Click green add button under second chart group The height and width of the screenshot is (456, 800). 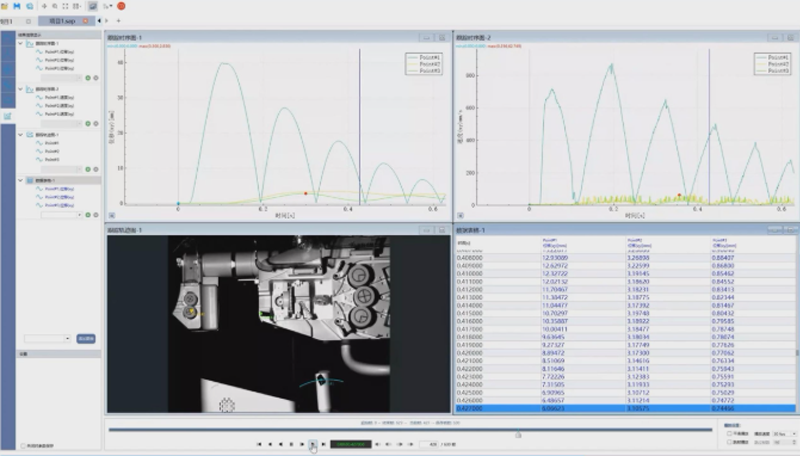(x=88, y=123)
